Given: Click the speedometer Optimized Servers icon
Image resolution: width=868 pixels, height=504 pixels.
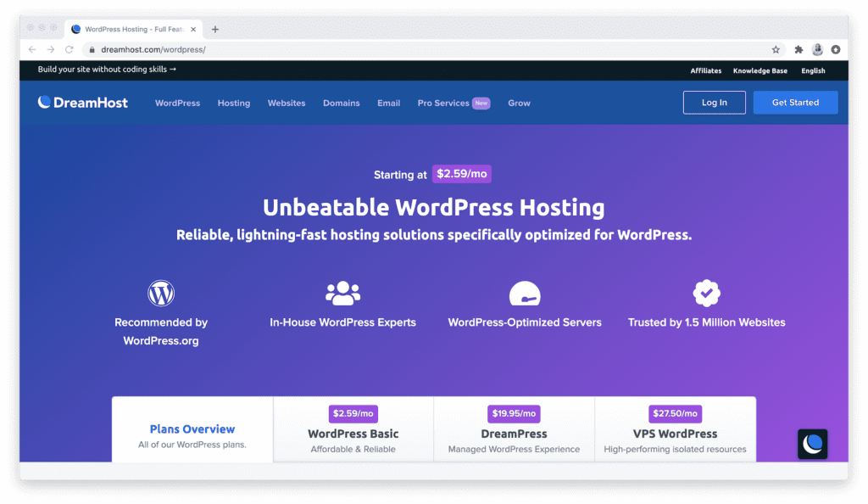Looking at the screenshot, I should [x=525, y=294].
